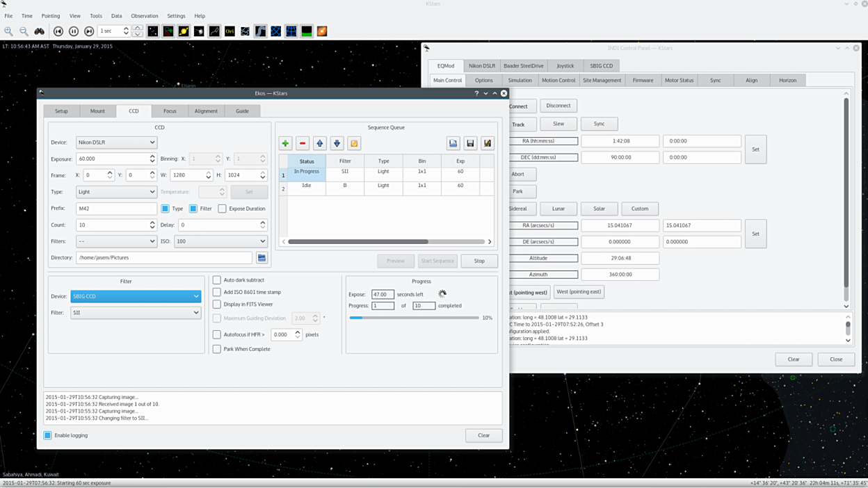Check Park When Complete option

217,349
